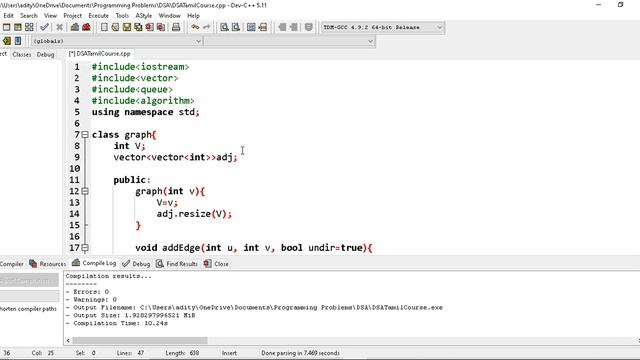640x360 pixels.
Task: Open the empty function list dropdown beside (globals)
Action: click(289, 41)
